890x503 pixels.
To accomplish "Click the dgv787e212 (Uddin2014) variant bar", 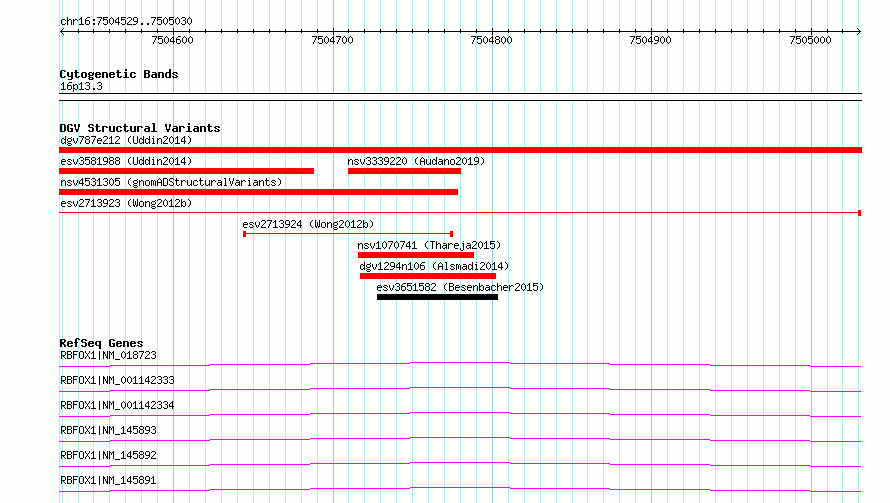I will coord(460,150).
